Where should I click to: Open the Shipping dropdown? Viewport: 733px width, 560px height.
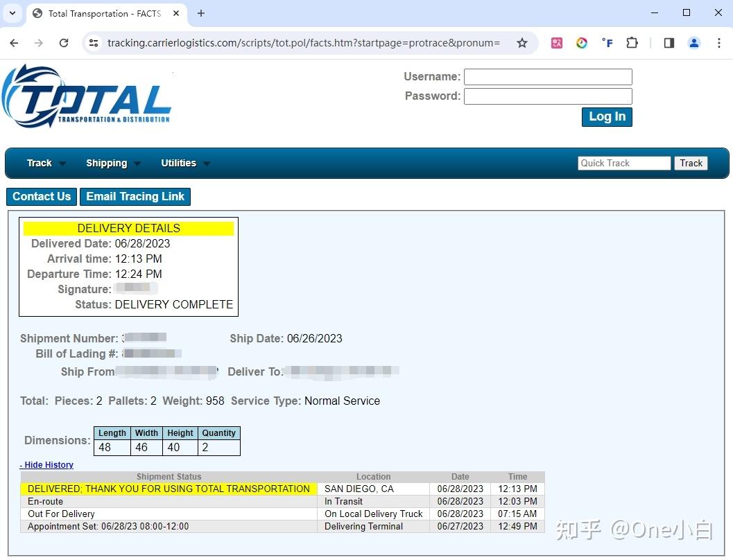(x=106, y=163)
